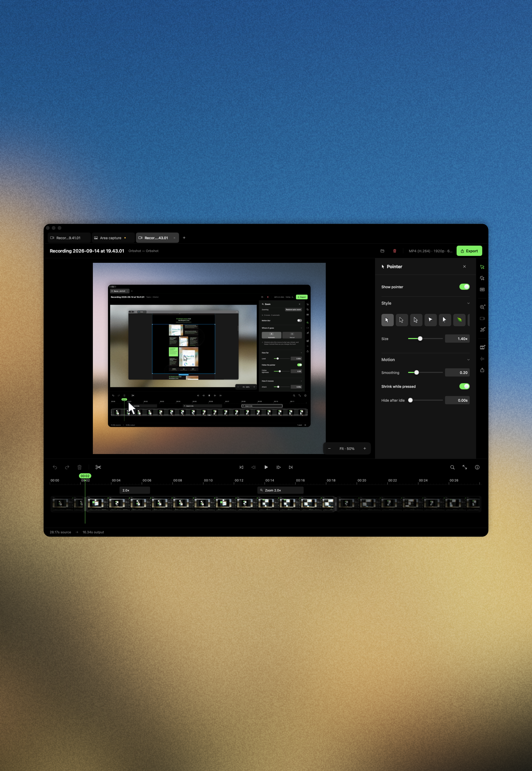Adjust the Smoothing slider

pos(425,373)
